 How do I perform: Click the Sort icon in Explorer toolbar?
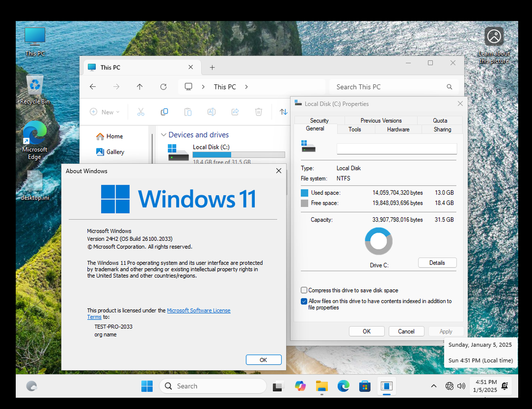click(x=283, y=112)
